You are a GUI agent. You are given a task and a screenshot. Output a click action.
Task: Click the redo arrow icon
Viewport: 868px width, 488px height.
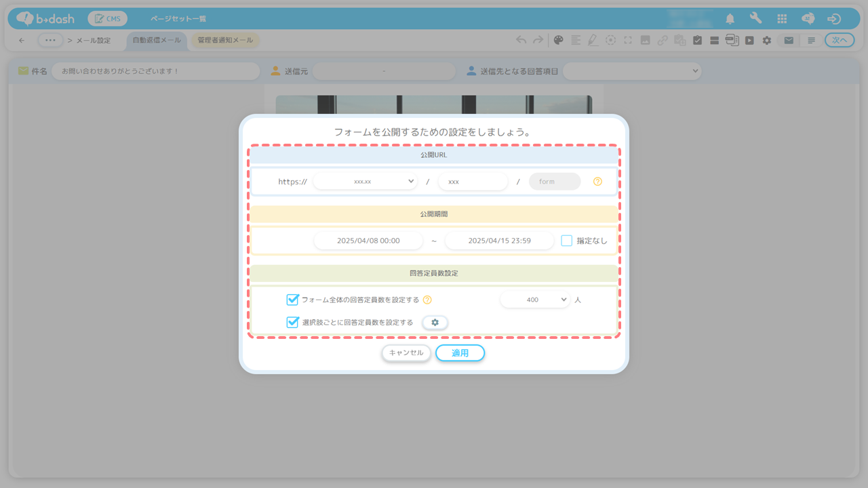(x=538, y=40)
